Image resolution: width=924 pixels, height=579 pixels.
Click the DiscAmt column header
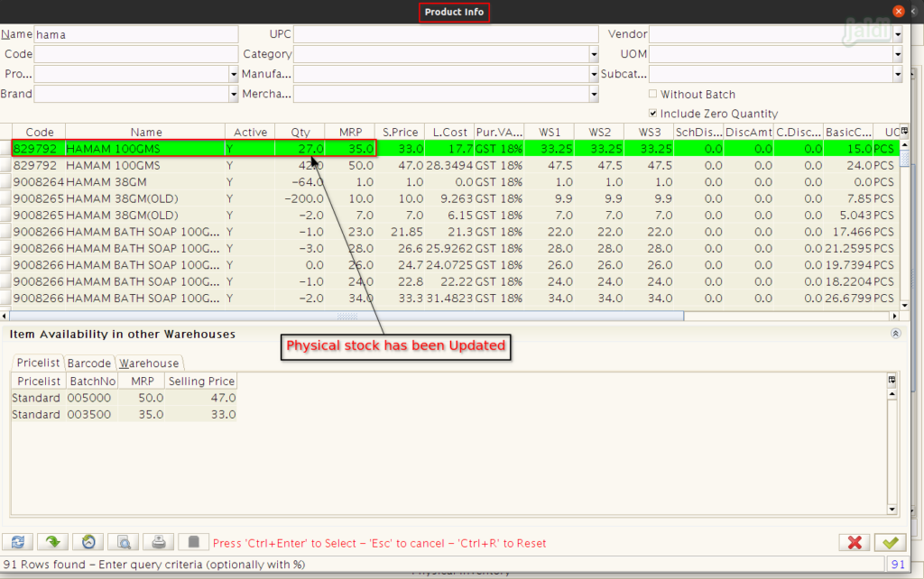pos(749,132)
